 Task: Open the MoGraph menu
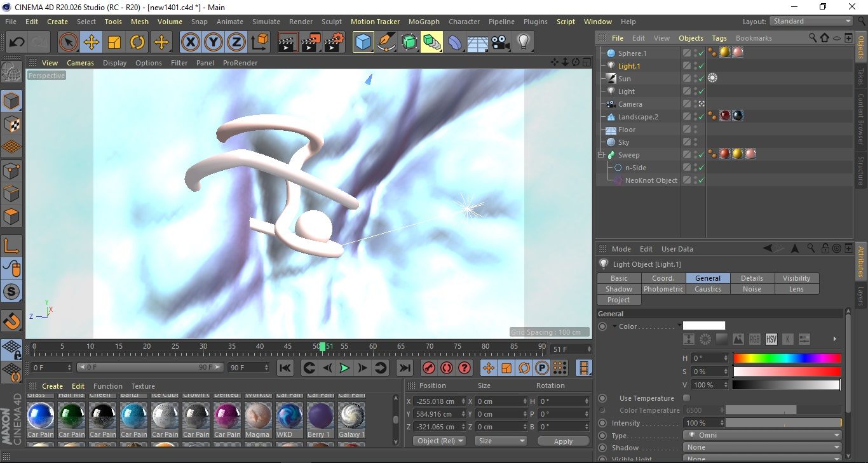(x=424, y=22)
